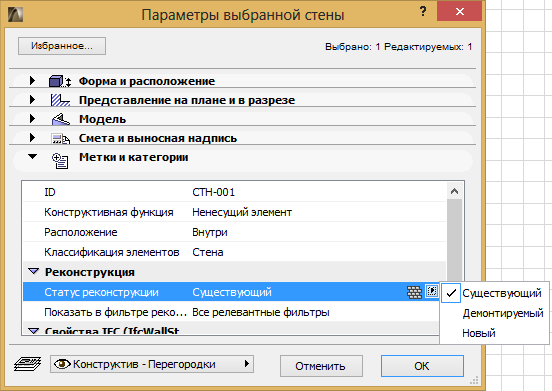Confirm with the OK button
The width and height of the screenshot is (552, 391).
point(422,366)
